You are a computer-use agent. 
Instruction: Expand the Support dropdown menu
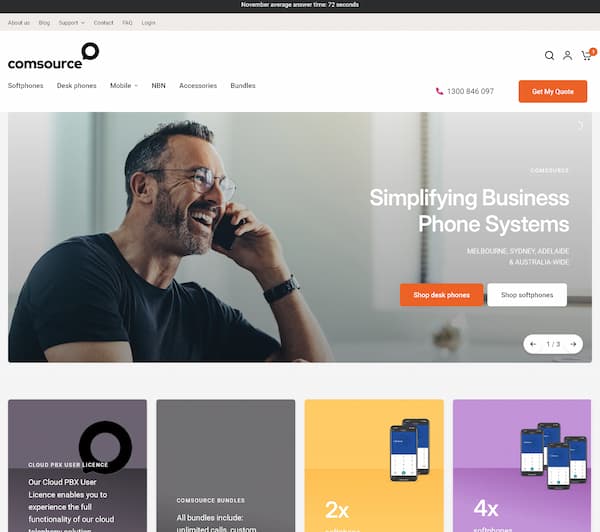coord(72,23)
